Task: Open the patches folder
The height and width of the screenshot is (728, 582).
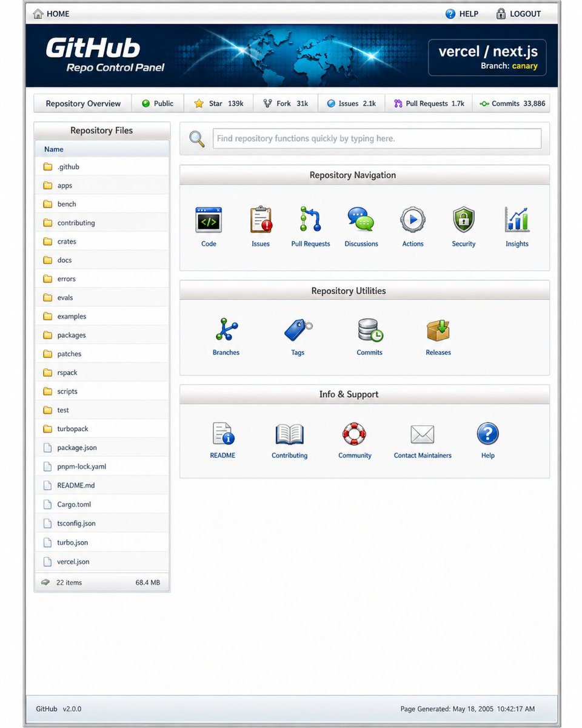Action: [102, 354]
